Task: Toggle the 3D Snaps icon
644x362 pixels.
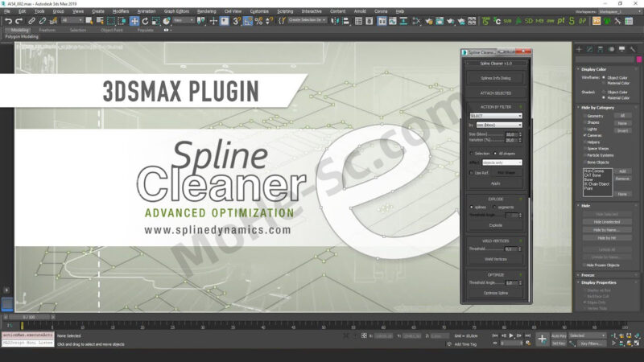Action: tap(237, 21)
